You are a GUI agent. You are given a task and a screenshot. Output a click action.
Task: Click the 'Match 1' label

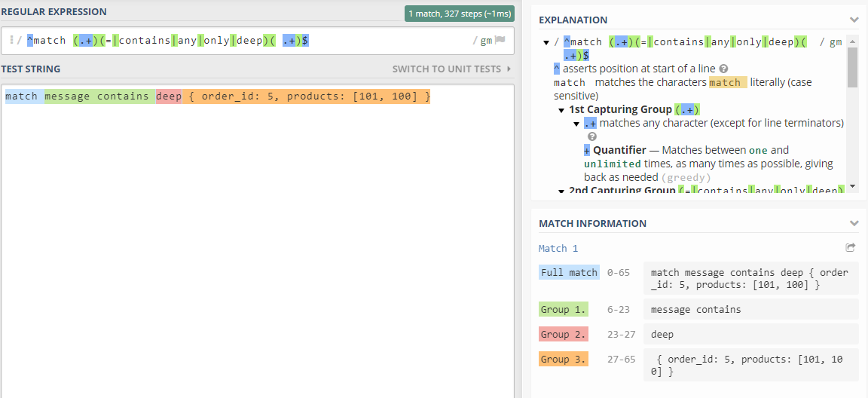[x=558, y=249]
